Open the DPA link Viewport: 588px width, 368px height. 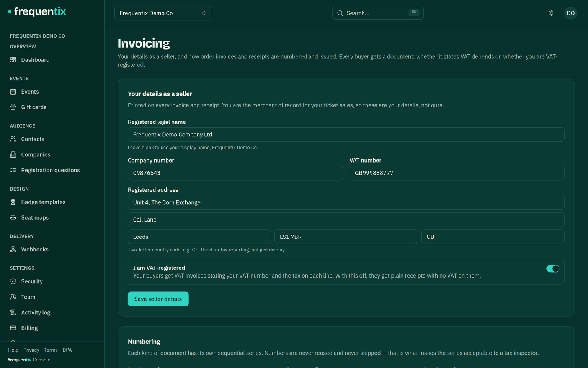tap(67, 350)
